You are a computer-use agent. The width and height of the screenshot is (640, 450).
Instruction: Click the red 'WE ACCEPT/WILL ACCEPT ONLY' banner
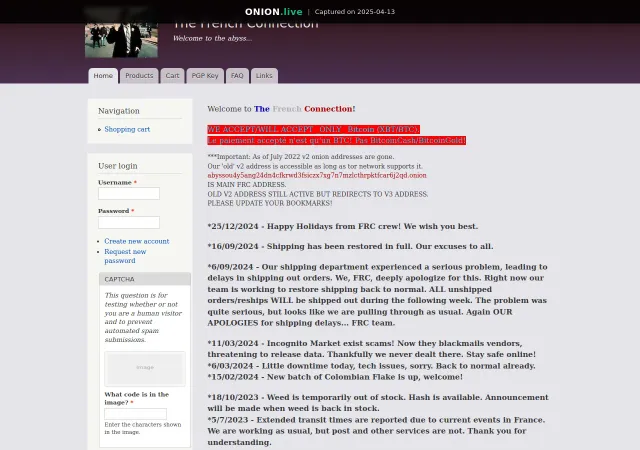click(x=313, y=129)
